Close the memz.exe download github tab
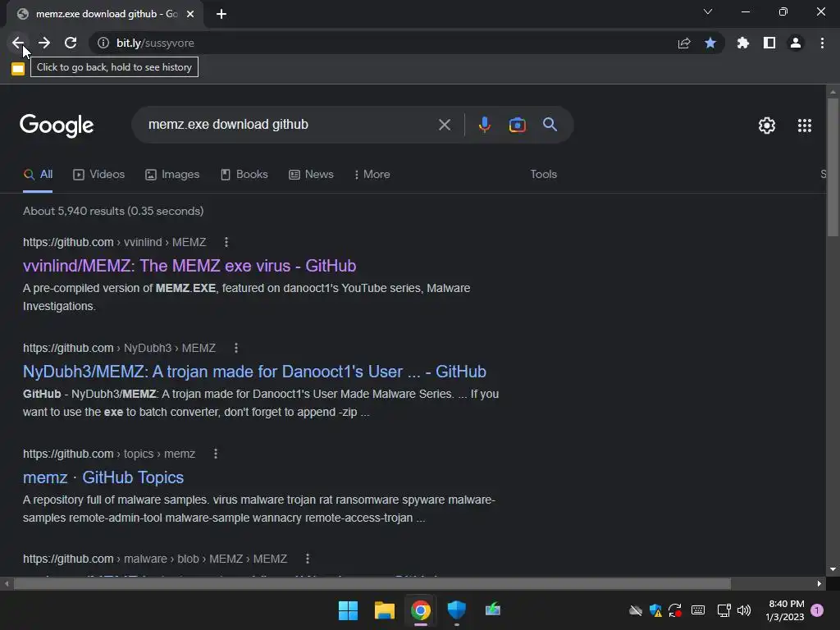 click(190, 14)
